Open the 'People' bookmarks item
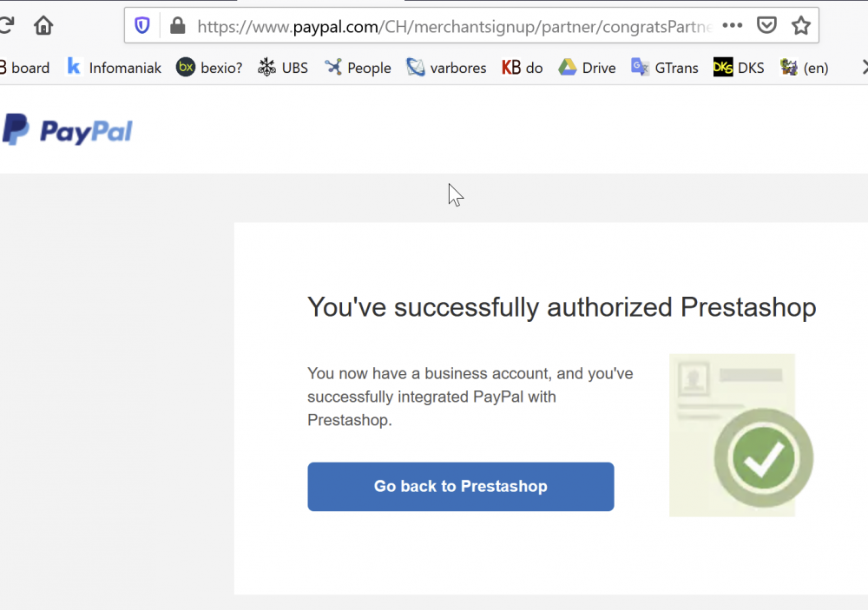Screen dimensions: 868x610 tap(358, 67)
